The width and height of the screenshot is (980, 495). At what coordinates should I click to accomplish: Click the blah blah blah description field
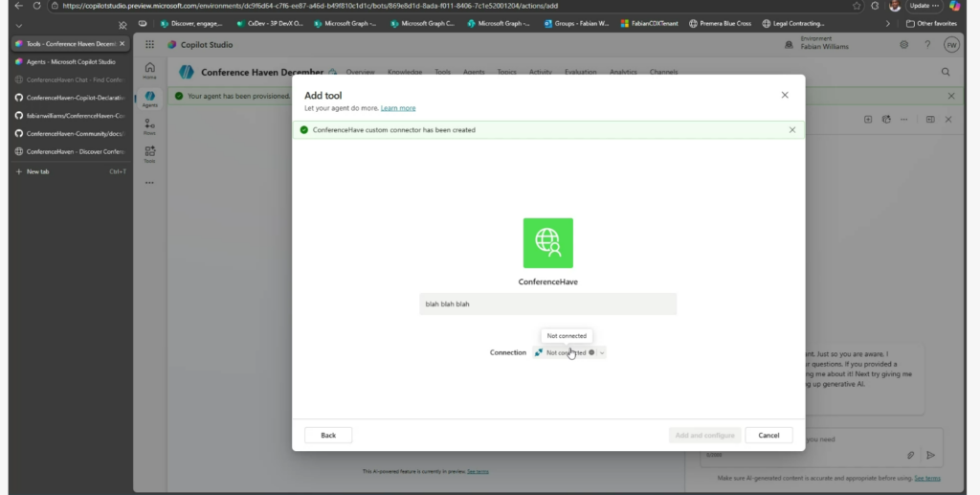pyautogui.click(x=548, y=304)
